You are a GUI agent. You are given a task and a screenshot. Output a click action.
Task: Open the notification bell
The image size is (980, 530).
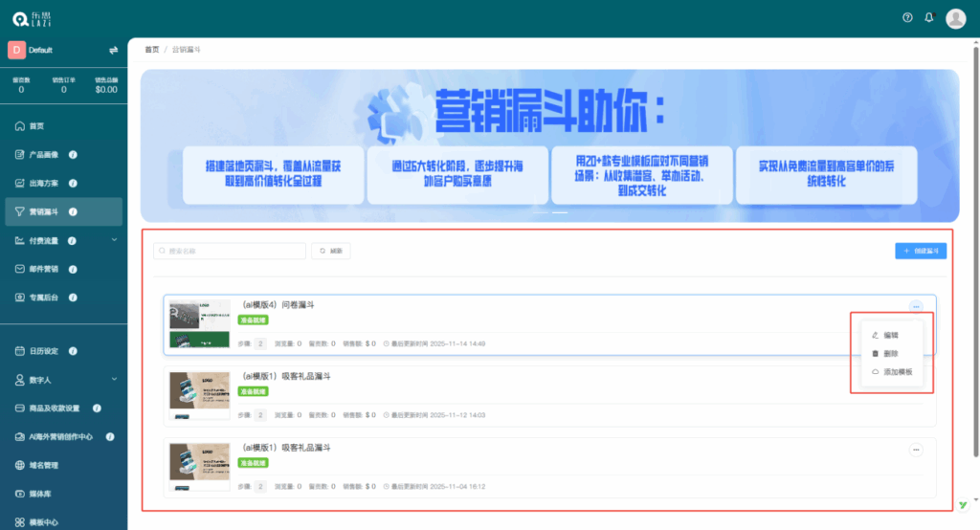coord(928,18)
